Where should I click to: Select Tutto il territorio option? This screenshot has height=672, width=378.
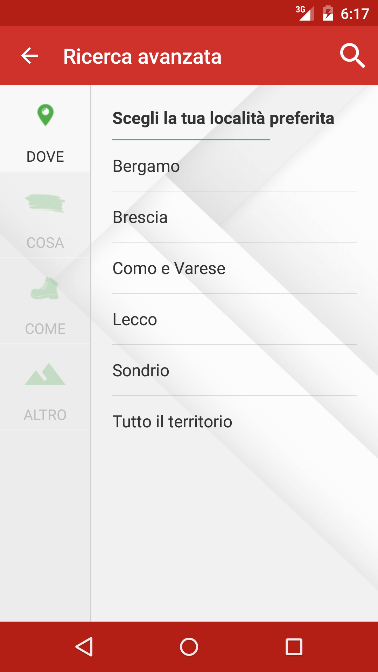click(234, 421)
